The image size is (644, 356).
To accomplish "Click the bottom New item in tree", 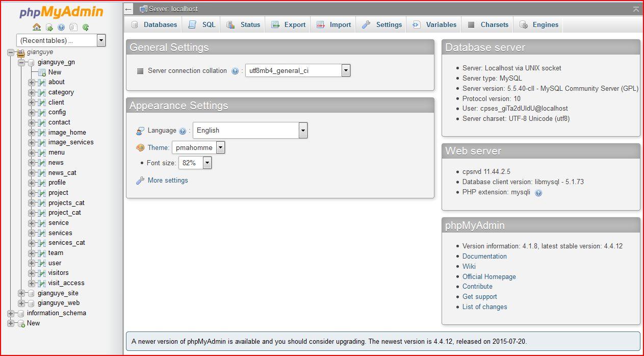I will 33,323.
